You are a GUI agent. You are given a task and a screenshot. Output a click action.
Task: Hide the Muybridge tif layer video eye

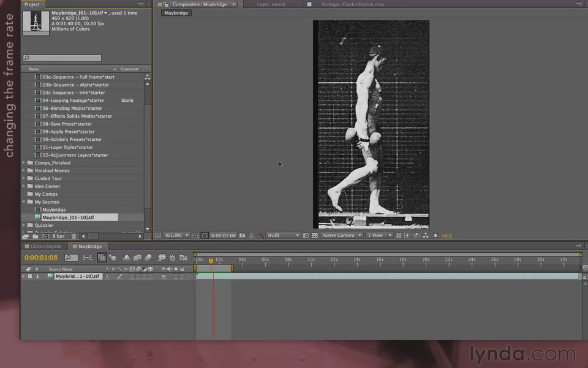(x=164, y=277)
